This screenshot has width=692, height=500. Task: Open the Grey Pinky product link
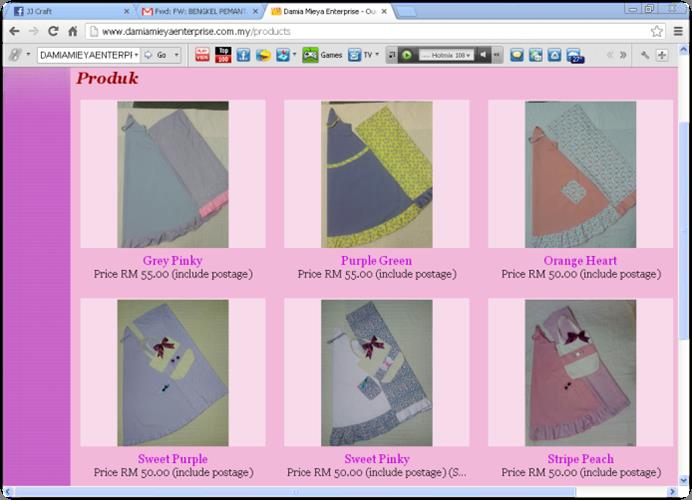pyautogui.click(x=172, y=261)
